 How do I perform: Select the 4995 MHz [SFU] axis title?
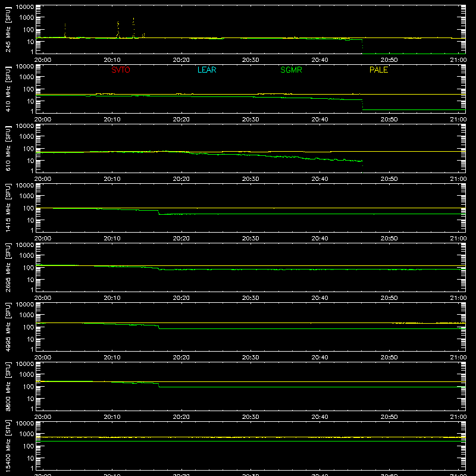pos(8,327)
